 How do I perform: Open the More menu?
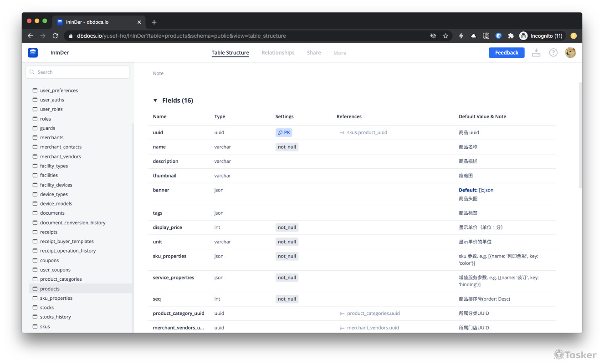pyautogui.click(x=339, y=53)
